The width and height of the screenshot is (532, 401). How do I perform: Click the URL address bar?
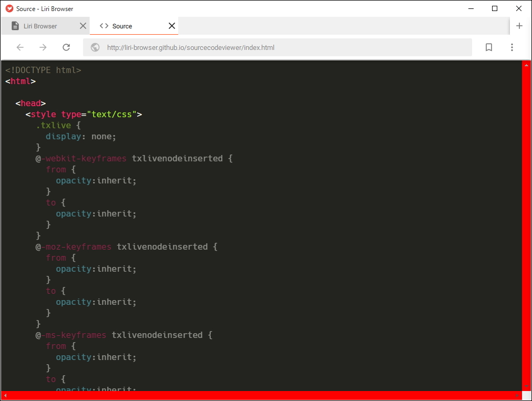point(278,47)
